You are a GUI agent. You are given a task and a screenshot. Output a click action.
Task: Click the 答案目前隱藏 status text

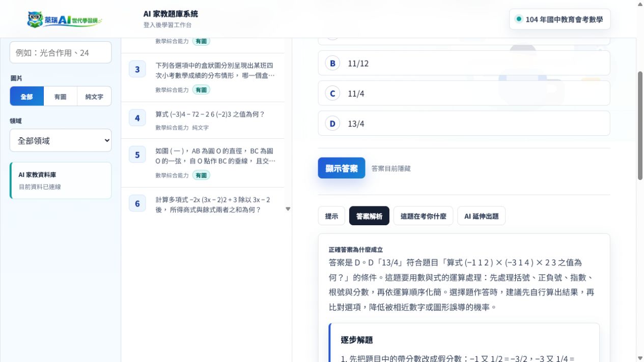[391, 168]
